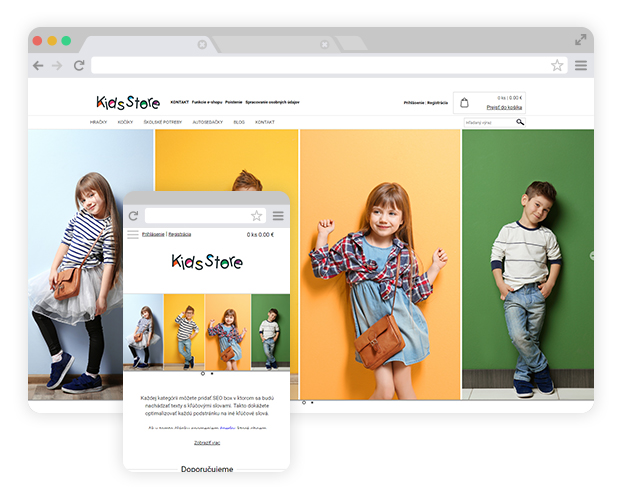Click the 'Zobraziť viac' link in mobile view
The image size is (625, 495).
click(207, 442)
